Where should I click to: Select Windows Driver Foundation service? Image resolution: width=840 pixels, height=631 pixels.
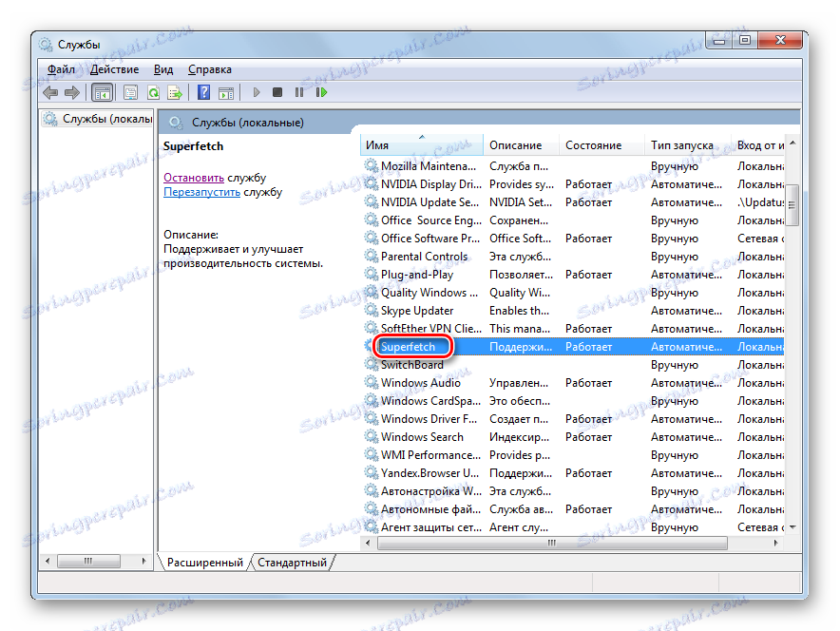pyautogui.click(x=573, y=419)
